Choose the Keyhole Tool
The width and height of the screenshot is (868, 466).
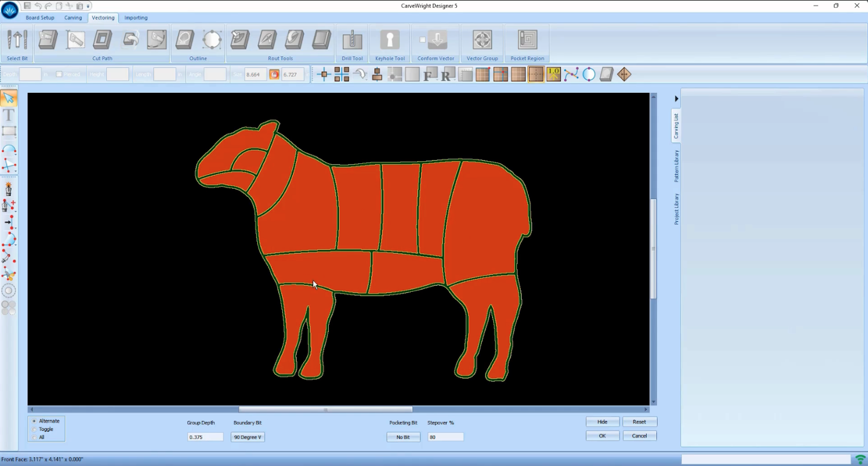click(390, 40)
